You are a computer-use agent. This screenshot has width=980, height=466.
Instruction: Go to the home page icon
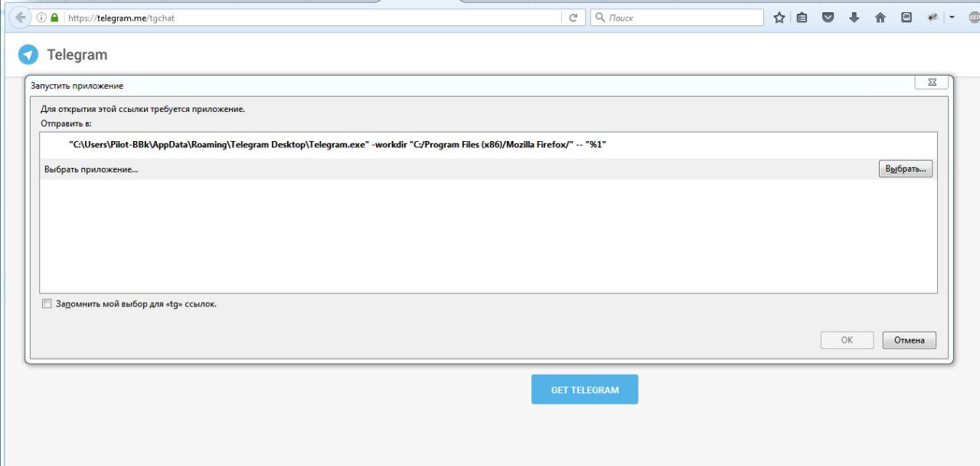point(880,18)
